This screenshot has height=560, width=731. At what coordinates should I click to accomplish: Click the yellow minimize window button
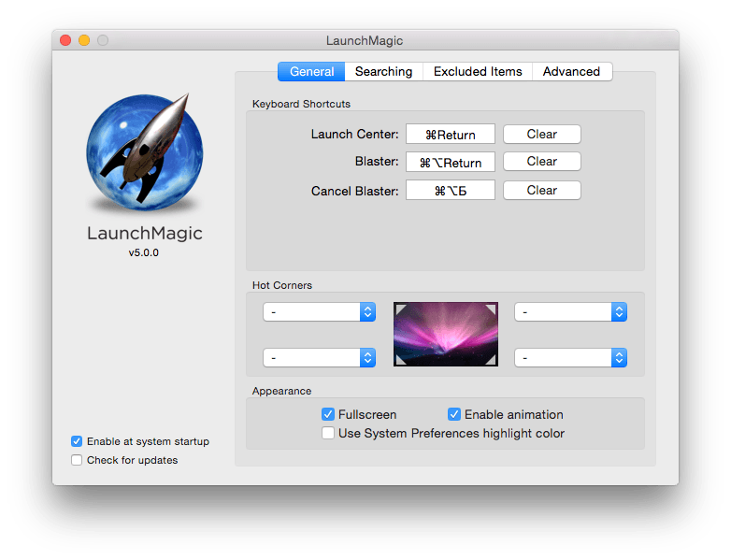pyautogui.click(x=84, y=40)
